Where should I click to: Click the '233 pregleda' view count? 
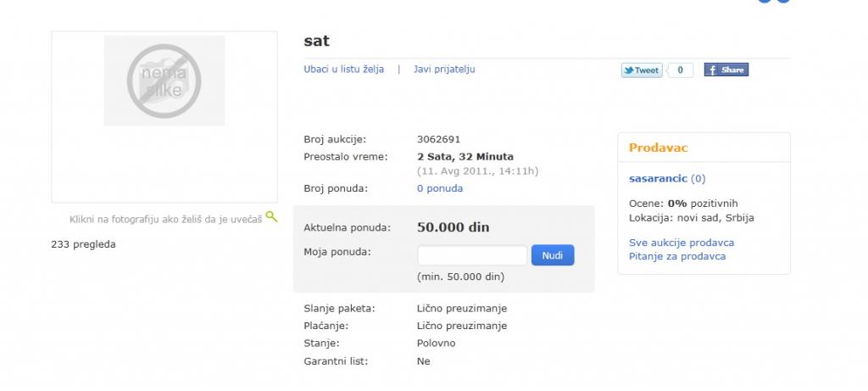pyautogui.click(x=83, y=244)
